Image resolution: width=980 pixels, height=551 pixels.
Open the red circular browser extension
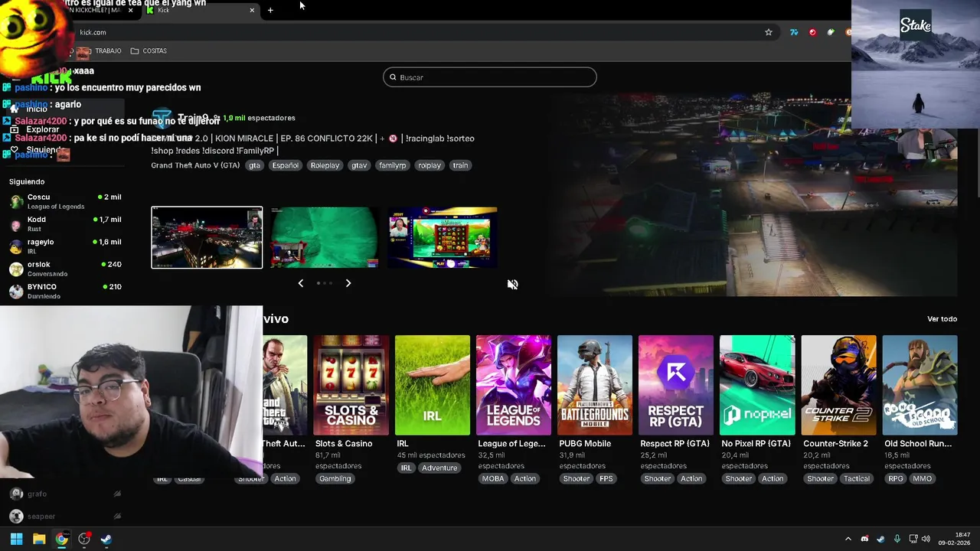click(x=812, y=32)
